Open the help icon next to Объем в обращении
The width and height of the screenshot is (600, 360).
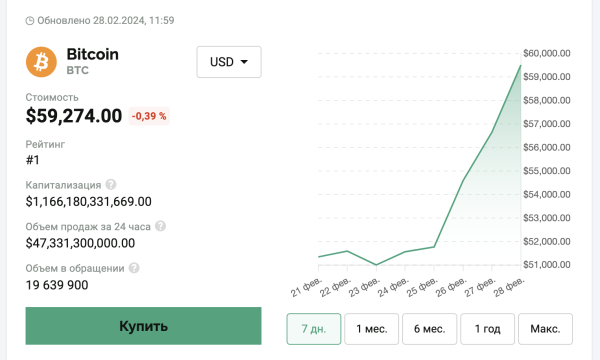pyautogui.click(x=134, y=268)
